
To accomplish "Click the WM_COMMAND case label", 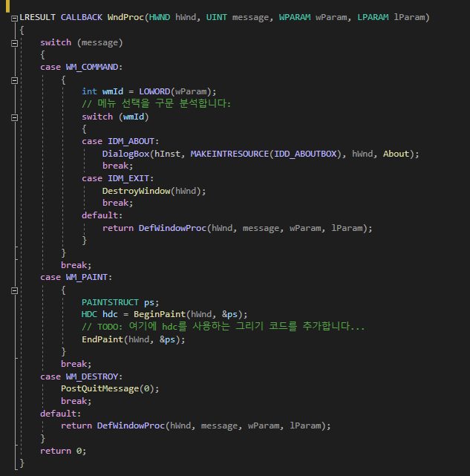I will 92,67.
